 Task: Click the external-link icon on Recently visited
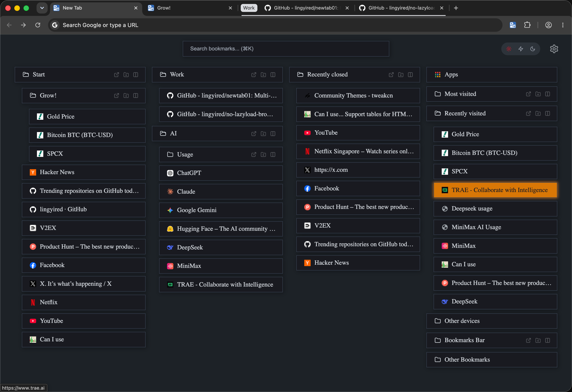click(529, 113)
